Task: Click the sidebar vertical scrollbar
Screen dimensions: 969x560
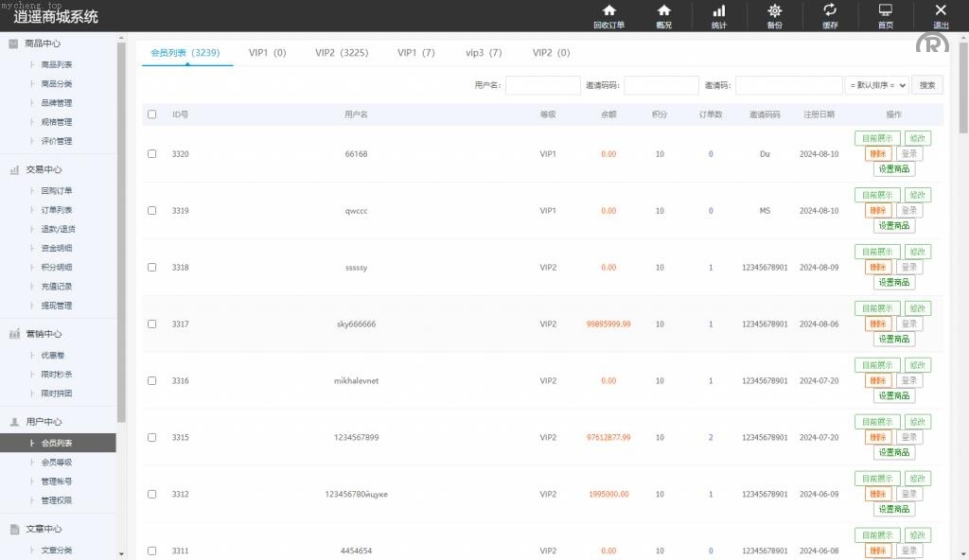Action: (121, 236)
